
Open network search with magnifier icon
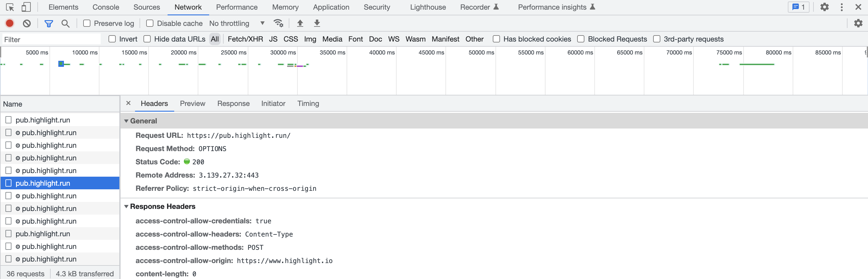tap(65, 23)
